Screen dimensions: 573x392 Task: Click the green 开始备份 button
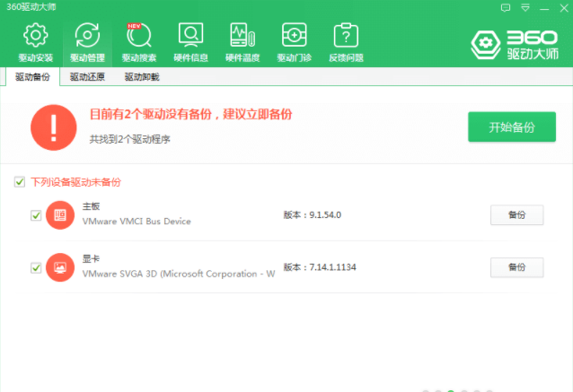tap(511, 127)
